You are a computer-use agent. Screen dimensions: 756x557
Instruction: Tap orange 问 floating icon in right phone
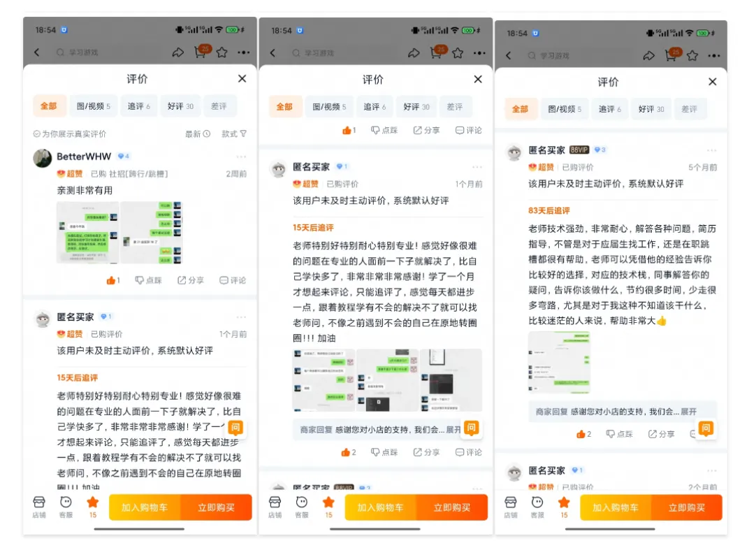pos(706,428)
